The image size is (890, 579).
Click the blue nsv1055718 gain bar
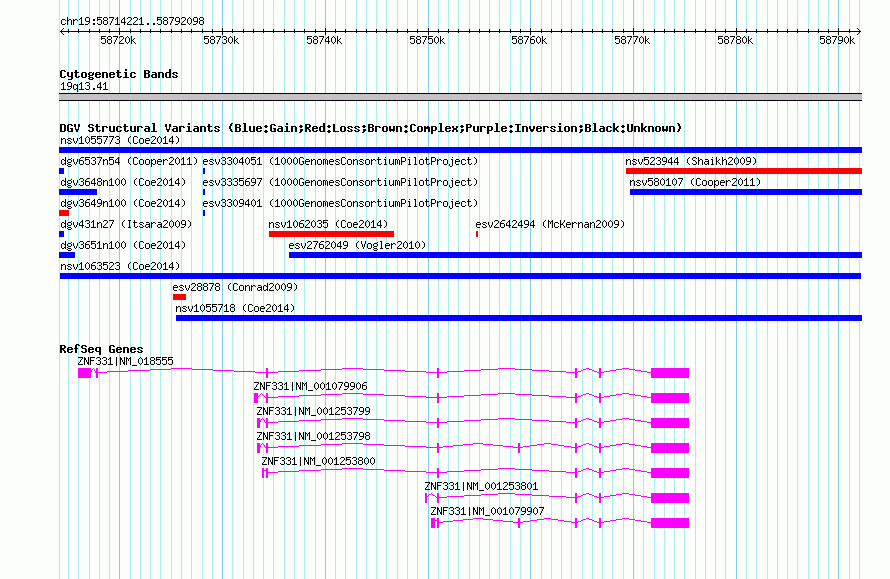[519, 318]
